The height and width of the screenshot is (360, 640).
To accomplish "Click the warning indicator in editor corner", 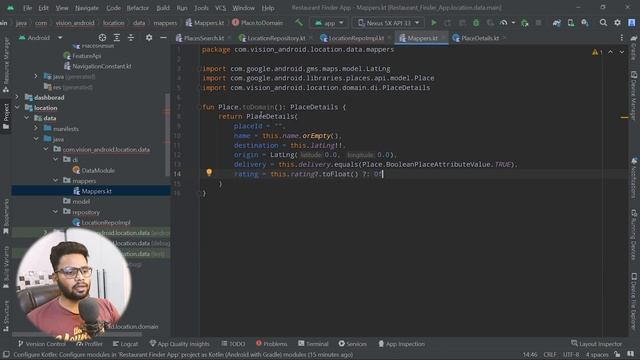I will tap(597, 52).
